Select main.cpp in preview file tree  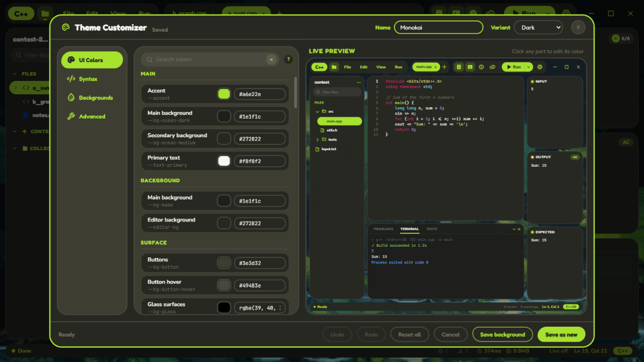click(x=339, y=121)
